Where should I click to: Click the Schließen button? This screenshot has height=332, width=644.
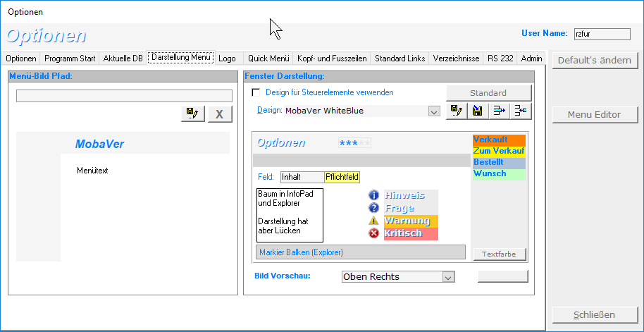[594, 315]
